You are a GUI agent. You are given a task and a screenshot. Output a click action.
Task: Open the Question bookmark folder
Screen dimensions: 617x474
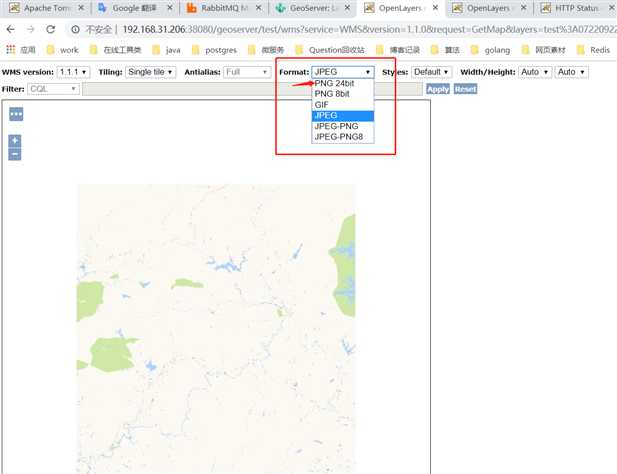pos(330,50)
